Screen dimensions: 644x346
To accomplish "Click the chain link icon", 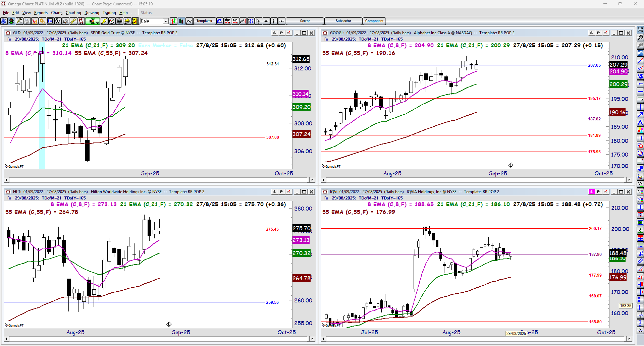I will pyautogui.click(x=73, y=21).
